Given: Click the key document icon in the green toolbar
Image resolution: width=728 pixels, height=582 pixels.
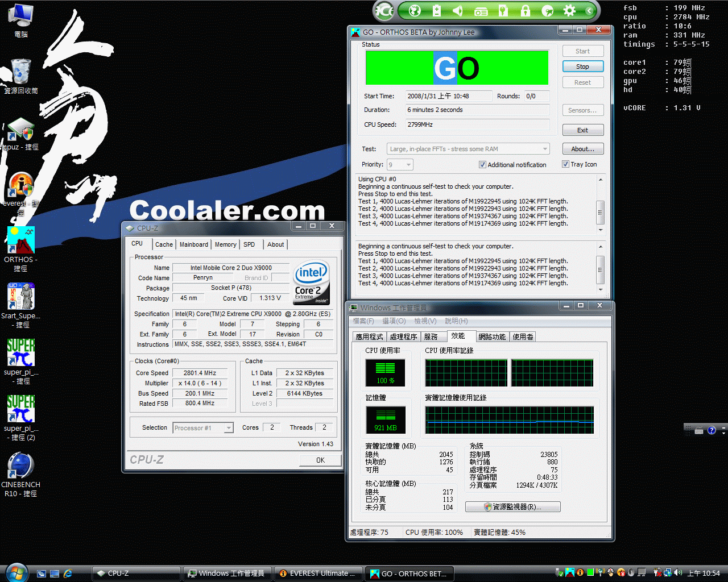Looking at the screenshot, I should click(x=503, y=10).
